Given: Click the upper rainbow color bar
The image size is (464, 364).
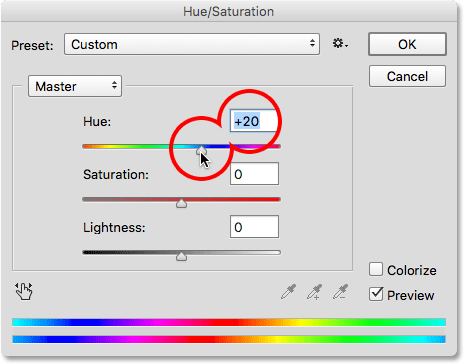Looking at the screenshot, I should point(229,322).
